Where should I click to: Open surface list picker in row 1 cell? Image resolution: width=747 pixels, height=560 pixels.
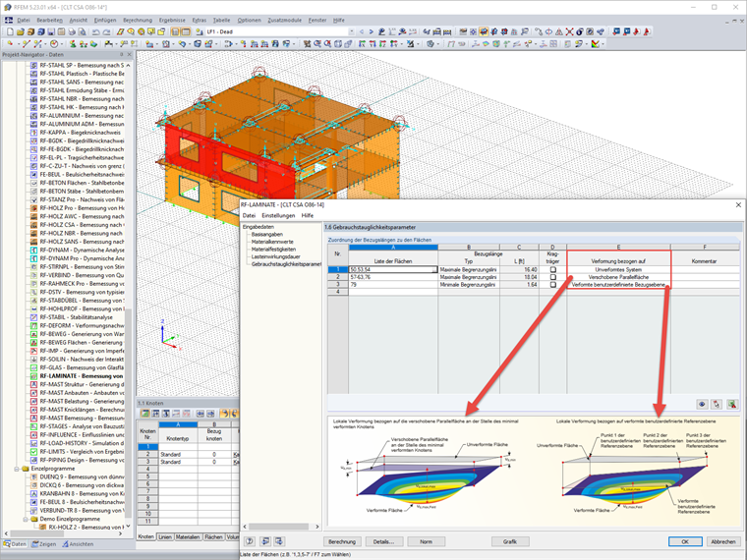[434, 269]
